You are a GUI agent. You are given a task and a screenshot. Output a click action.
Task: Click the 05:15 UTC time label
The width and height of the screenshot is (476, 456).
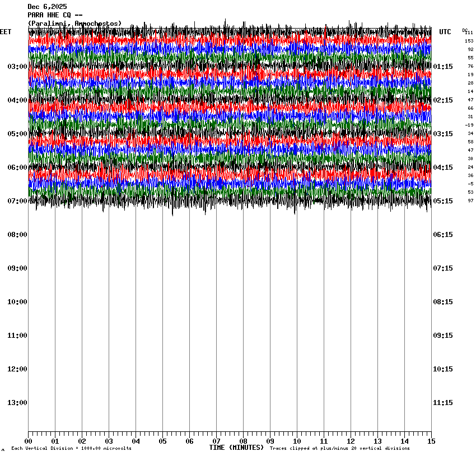(x=443, y=201)
